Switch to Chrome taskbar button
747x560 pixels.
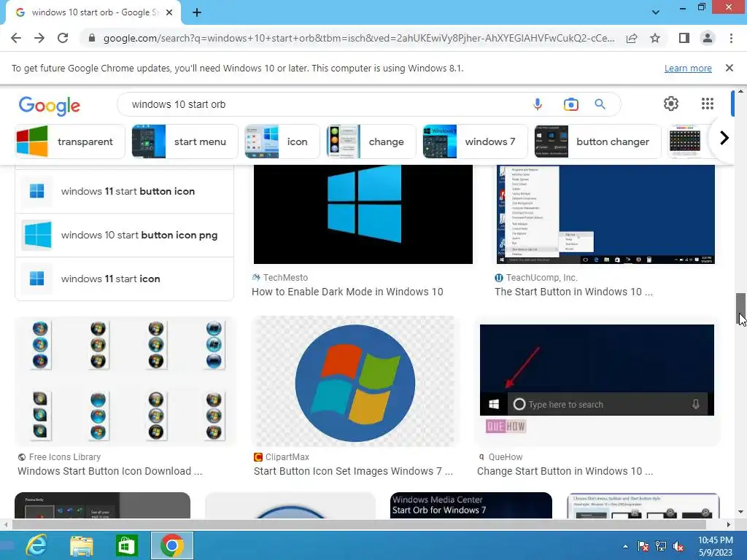pos(172,545)
